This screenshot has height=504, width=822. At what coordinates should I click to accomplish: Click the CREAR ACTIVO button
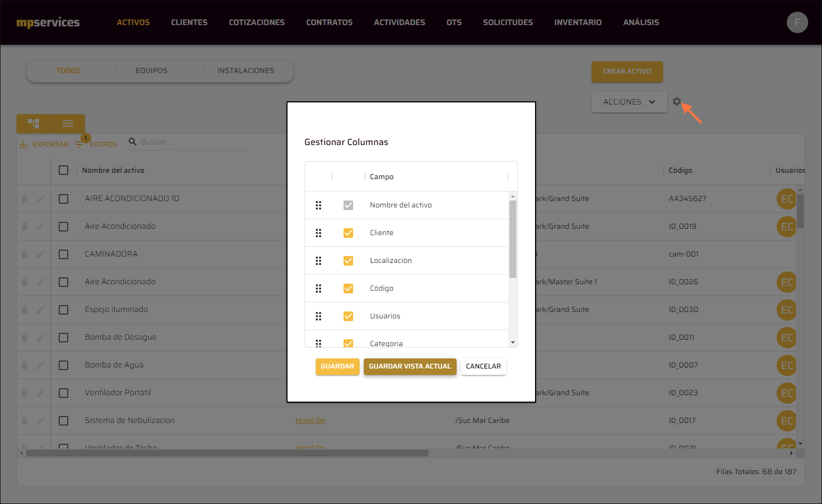point(627,71)
